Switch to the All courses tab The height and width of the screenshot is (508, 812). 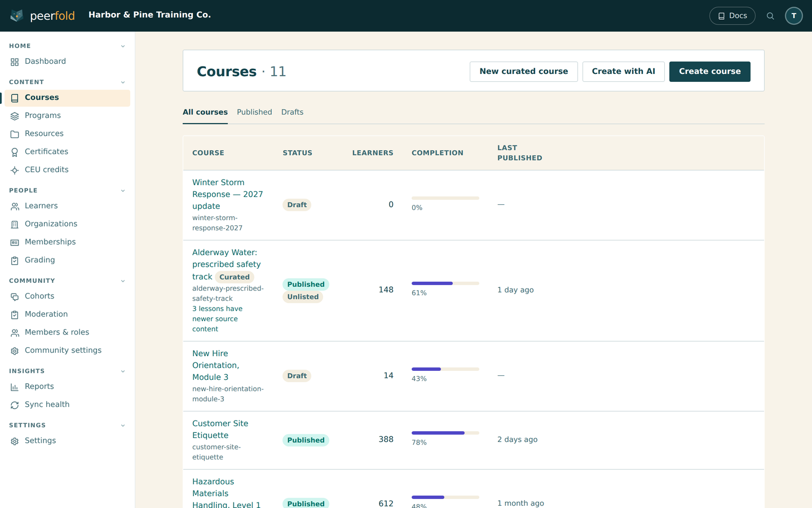pyautogui.click(x=205, y=112)
